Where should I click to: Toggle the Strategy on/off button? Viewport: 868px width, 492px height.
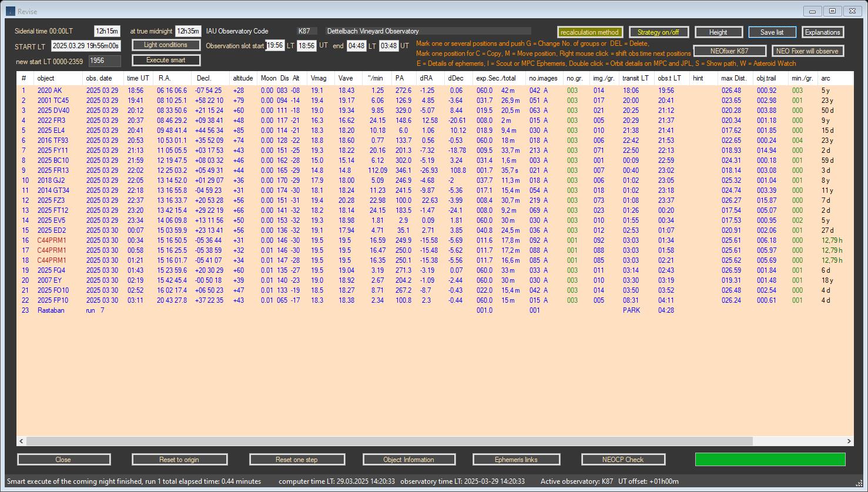pyautogui.click(x=658, y=32)
